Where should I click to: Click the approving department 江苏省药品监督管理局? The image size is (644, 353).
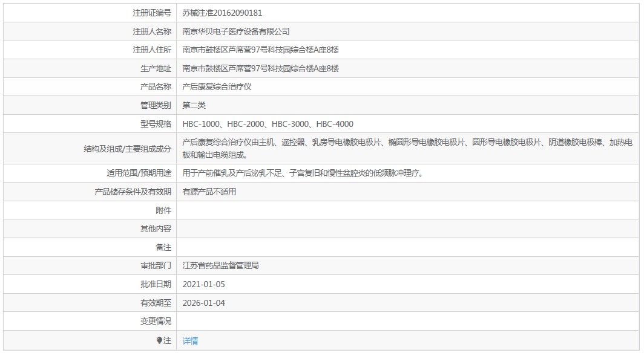(x=220, y=266)
